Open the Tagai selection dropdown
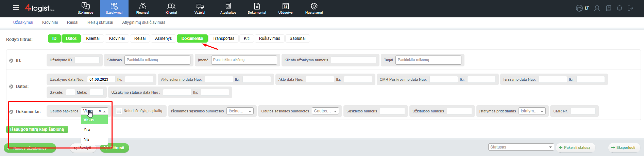 (x=428, y=60)
